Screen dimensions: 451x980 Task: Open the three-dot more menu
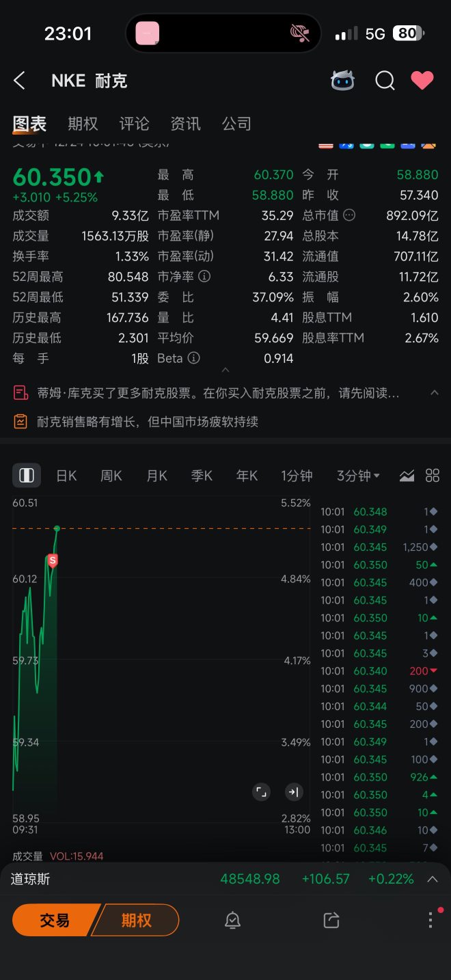click(x=430, y=920)
